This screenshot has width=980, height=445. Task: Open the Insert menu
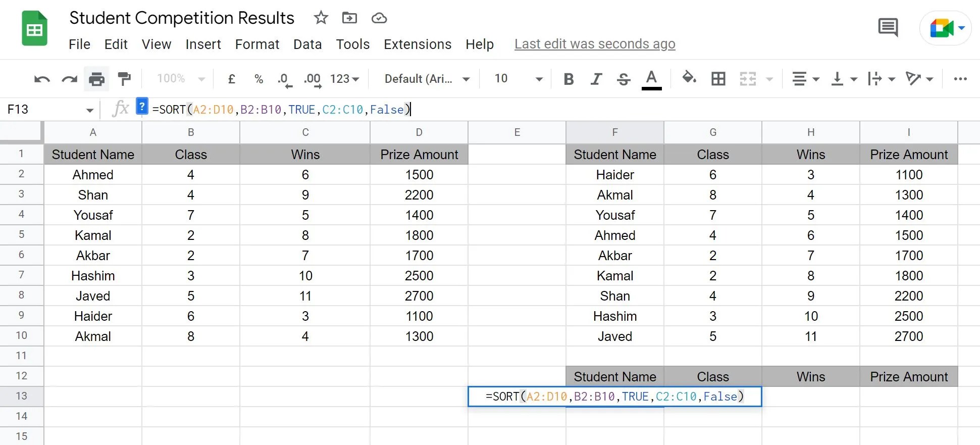pos(203,44)
